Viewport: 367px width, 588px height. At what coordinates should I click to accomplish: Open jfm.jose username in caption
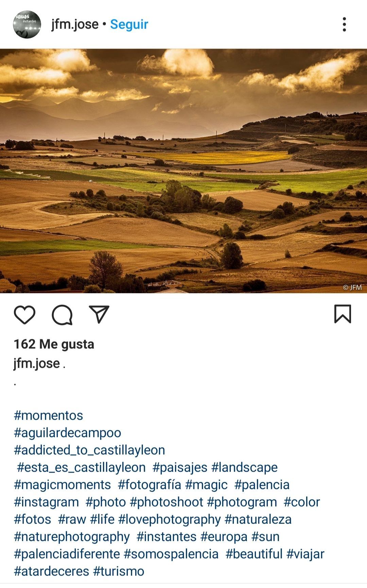tap(37, 363)
